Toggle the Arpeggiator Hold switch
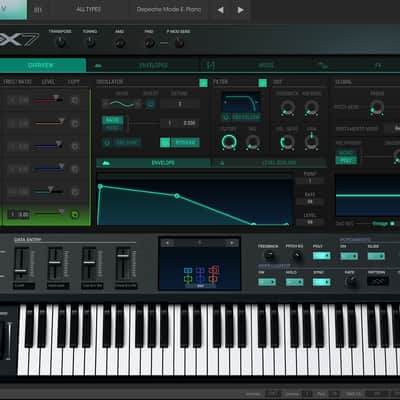The image size is (400, 400). coord(295,282)
